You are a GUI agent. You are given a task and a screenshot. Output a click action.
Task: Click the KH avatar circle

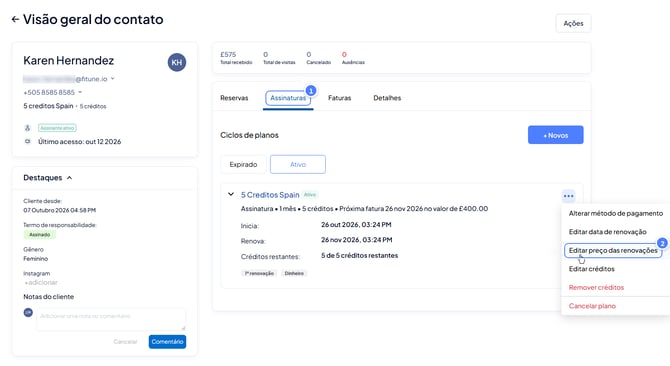176,62
